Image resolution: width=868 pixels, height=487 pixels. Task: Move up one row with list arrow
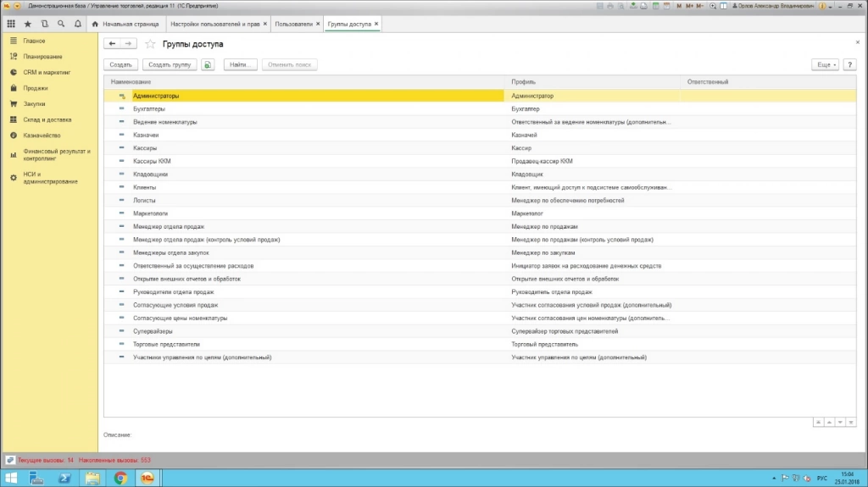point(829,423)
